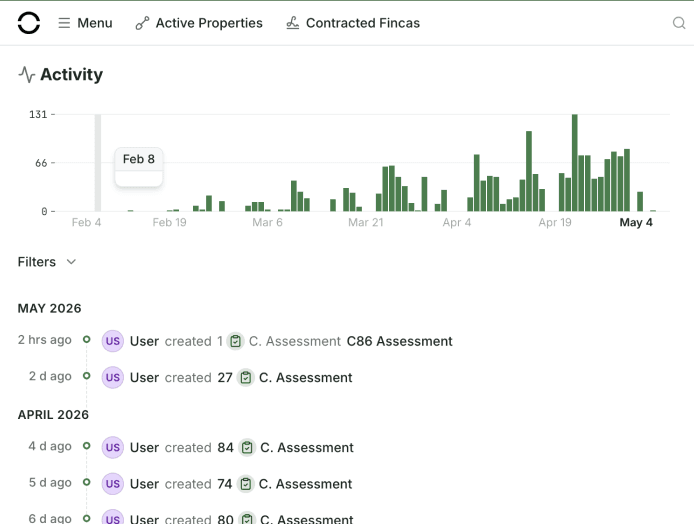The width and height of the screenshot is (694, 524).
Task: Click the Apr 4 axis label
Action: [457, 222]
